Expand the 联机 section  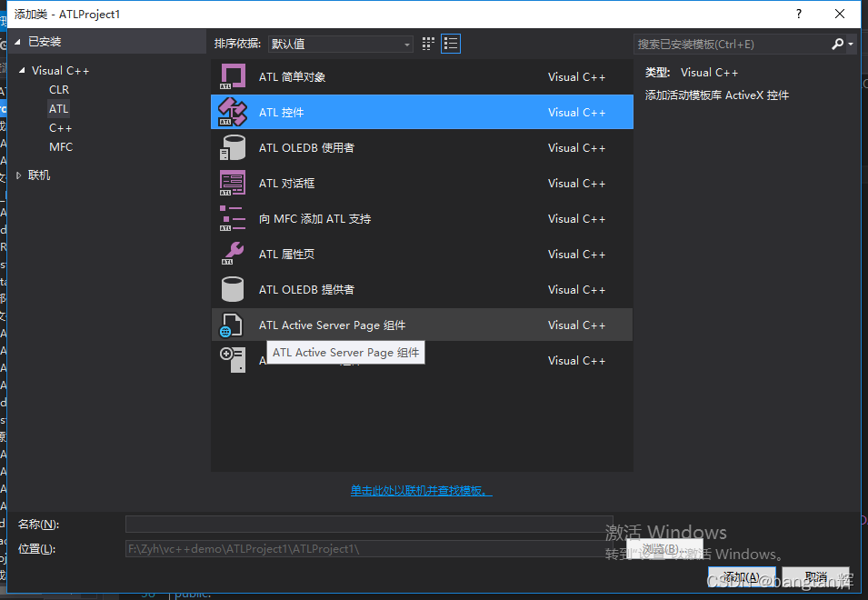pyautogui.click(x=20, y=175)
